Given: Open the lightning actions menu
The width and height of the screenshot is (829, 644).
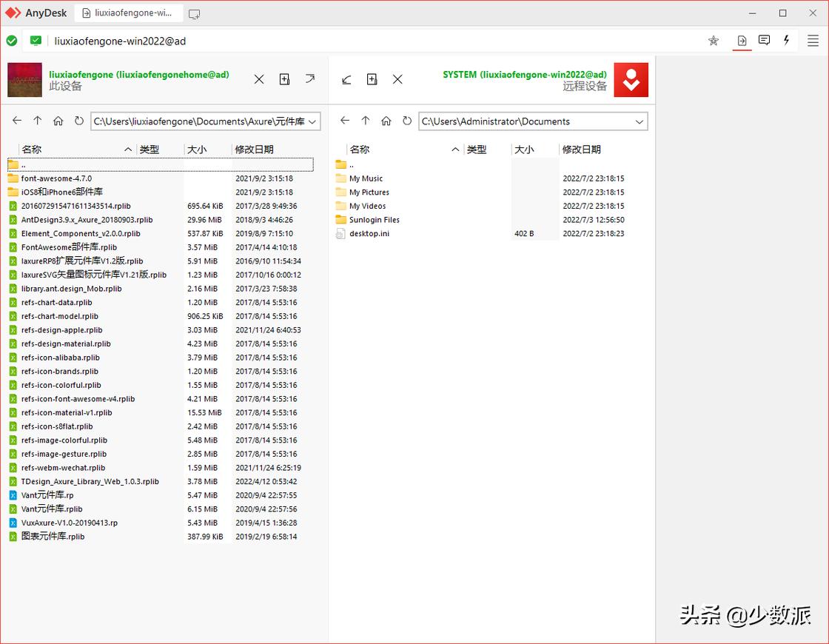Looking at the screenshot, I should click(786, 41).
